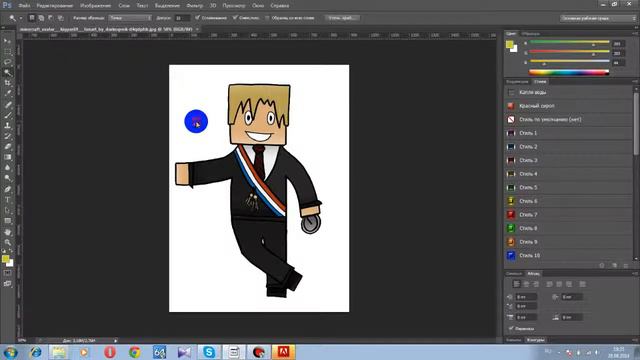
Task: Click Subtract from Selection mode icon
Action: tap(51, 18)
